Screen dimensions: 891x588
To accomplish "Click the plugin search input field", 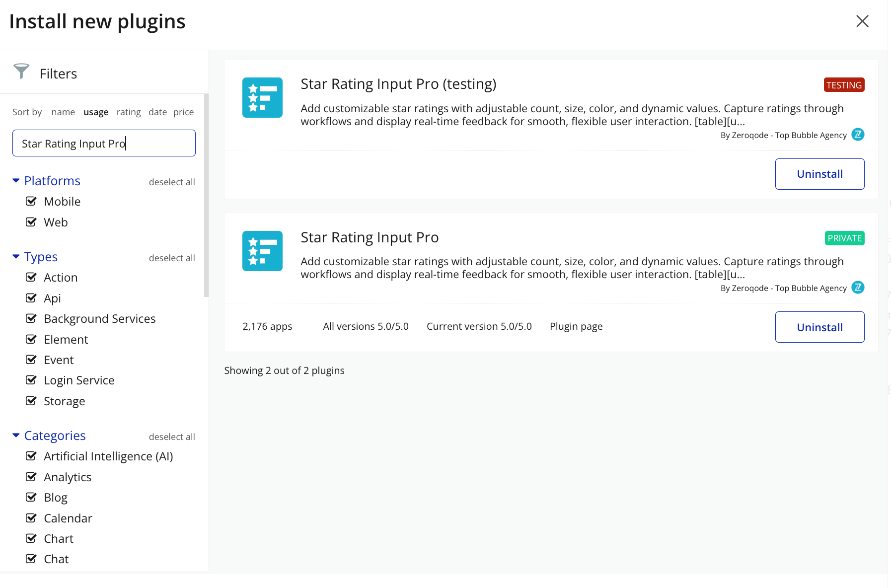I will point(104,143).
